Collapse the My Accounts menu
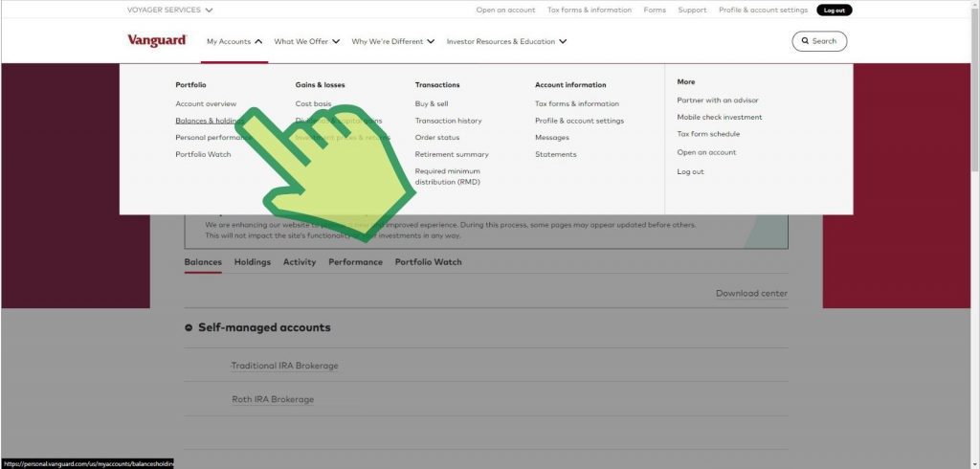 pyautogui.click(x=234, y=41)
